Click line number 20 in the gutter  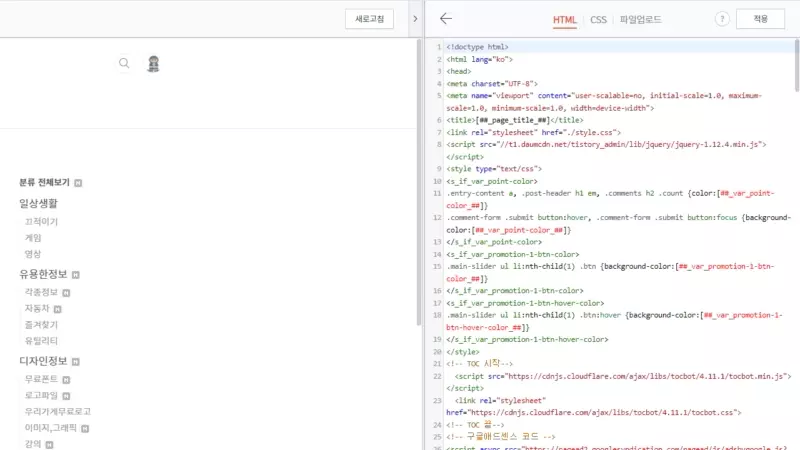[x=437, y=352]
